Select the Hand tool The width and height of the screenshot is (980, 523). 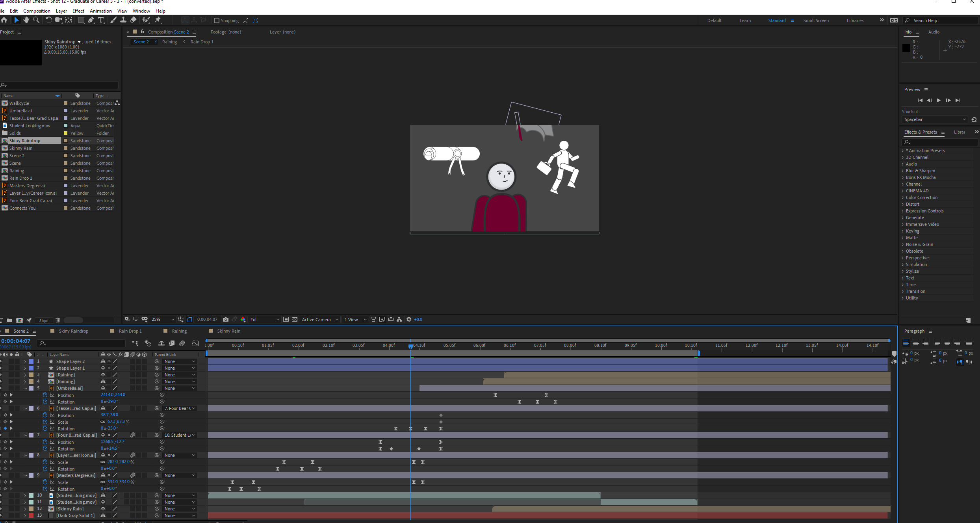(26, 20)
